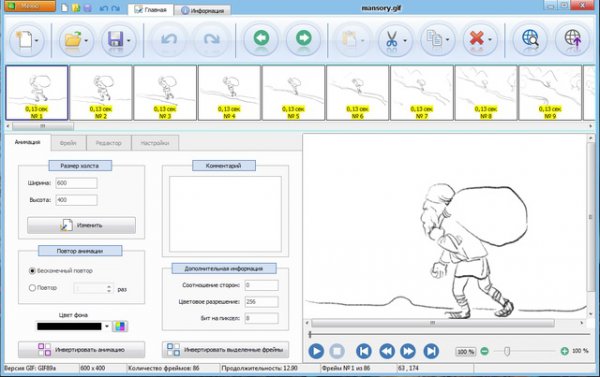Viewport: 600px width, 377px height.
Task: Play the animation preview
Action: tap(316, 351)
